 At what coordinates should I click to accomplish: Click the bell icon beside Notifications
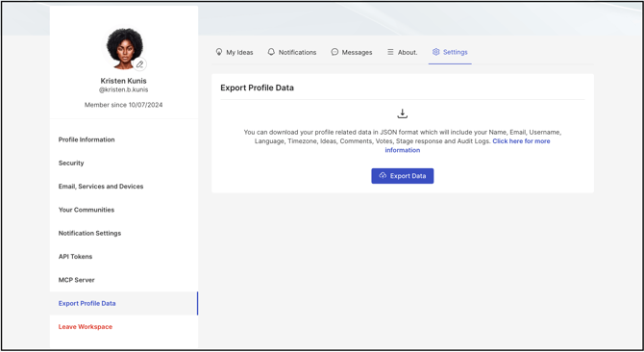(271, 52)
